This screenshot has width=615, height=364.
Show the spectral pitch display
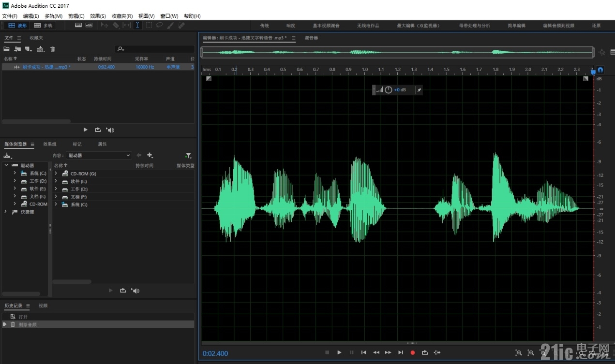89,25
